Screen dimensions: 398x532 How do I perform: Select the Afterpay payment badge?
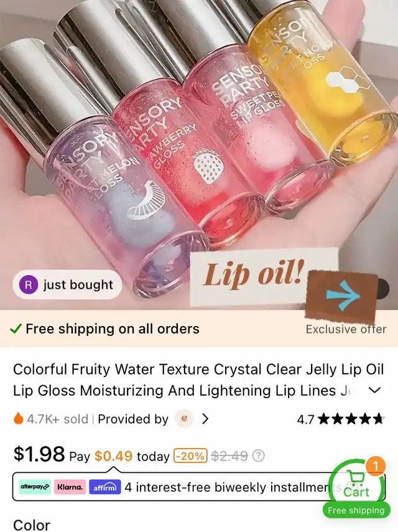coord(35,487)
